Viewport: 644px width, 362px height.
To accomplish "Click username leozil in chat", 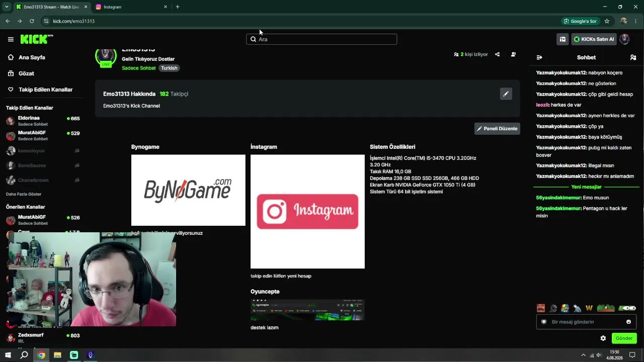I will [542, 105].
